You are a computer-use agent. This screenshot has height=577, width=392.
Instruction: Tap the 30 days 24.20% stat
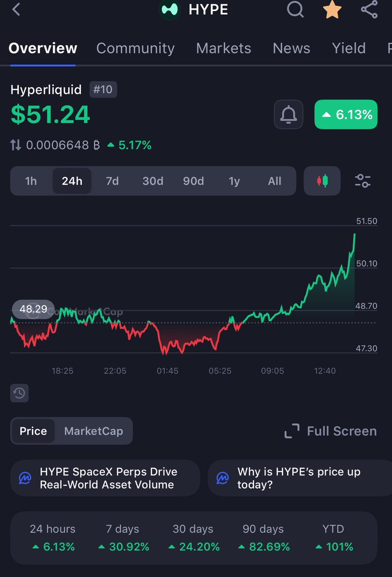point(193,538)
